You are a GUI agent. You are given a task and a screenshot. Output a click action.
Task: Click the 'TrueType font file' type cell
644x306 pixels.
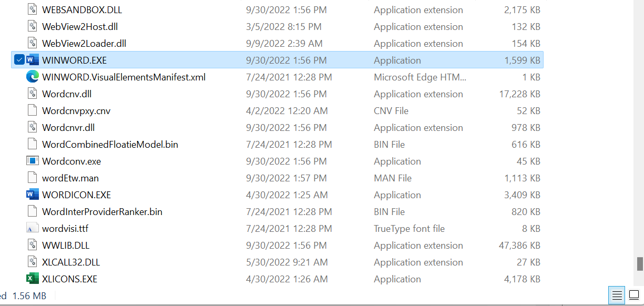click(409, 229)
